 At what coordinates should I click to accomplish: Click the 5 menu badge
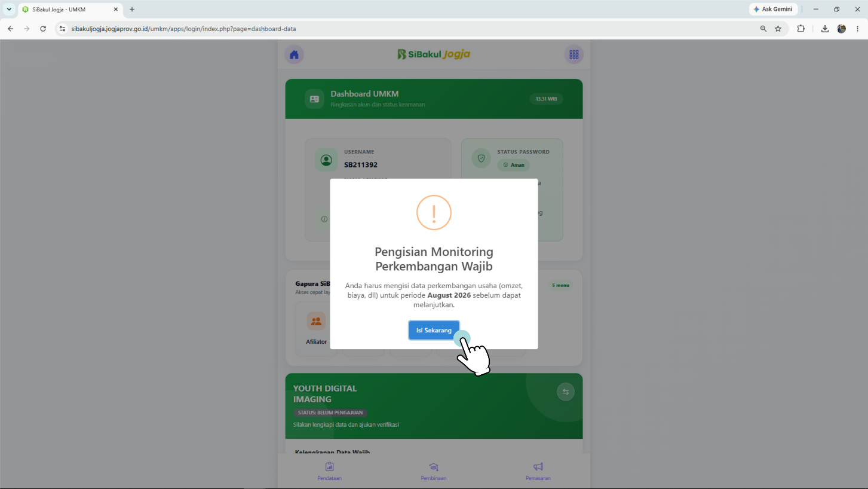[x=561, y=285]
